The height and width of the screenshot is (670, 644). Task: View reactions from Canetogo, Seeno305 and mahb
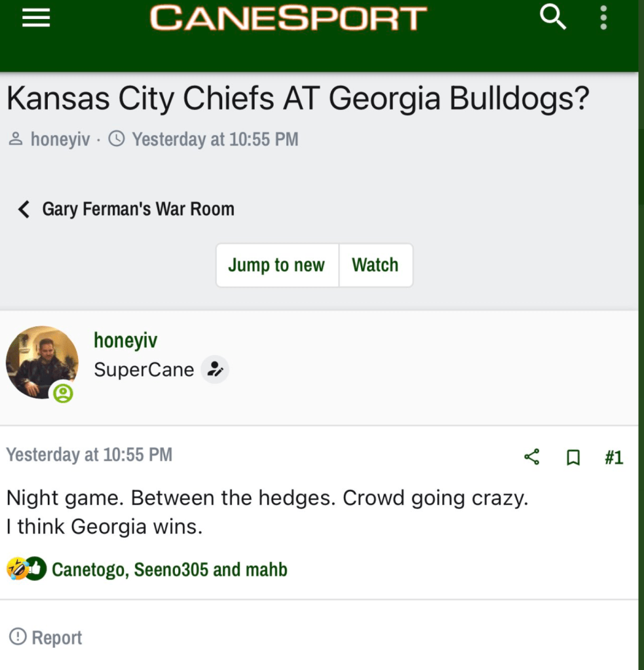(170, 570)
